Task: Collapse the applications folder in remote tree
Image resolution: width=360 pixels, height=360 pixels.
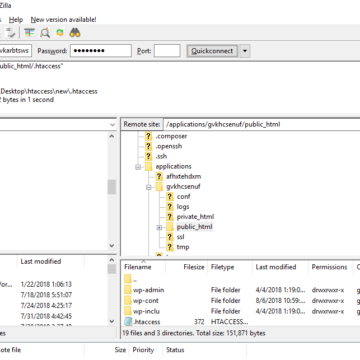Action: click(x=138, y=167)
